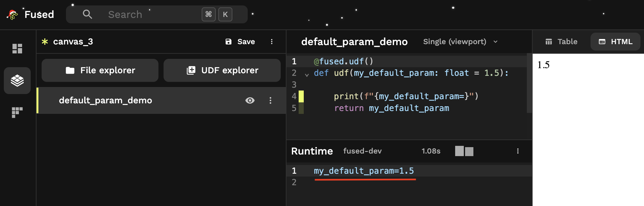Open the UDF explorer

pos(222,70)
